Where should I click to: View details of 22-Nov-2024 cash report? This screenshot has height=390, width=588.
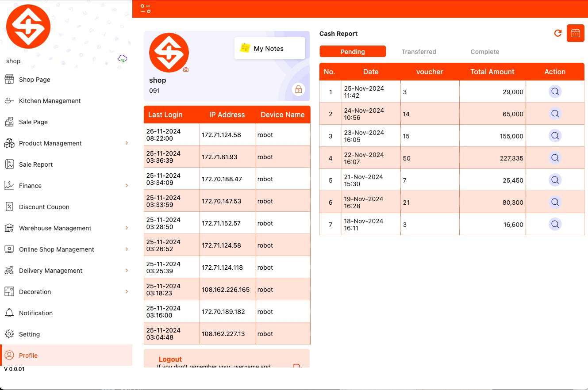555,158
